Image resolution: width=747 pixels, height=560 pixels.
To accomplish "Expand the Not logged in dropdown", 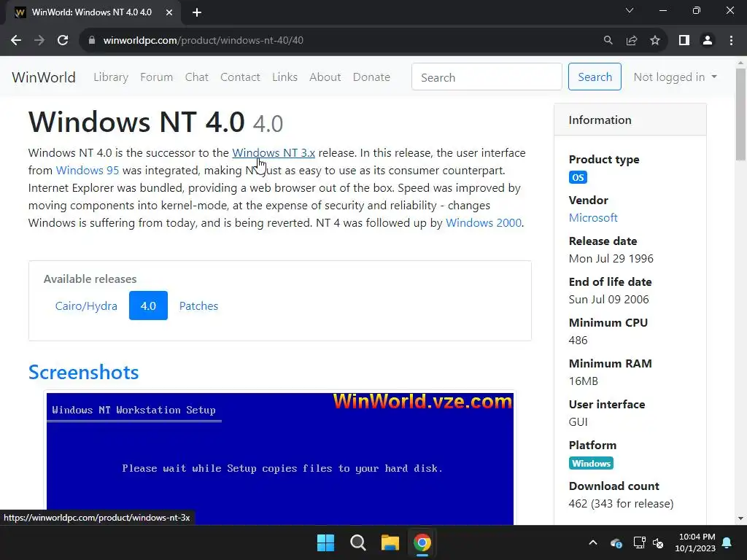I will 675,77.
